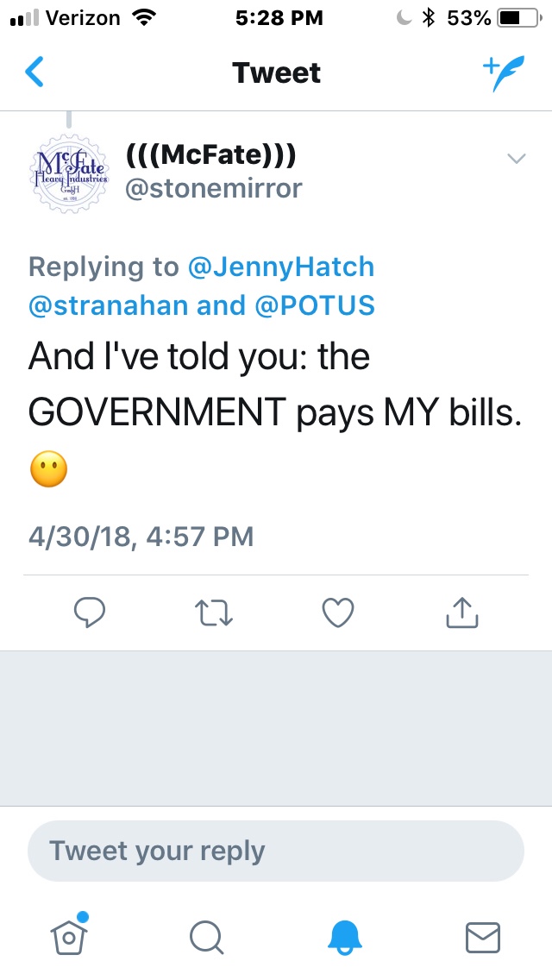The height and width of the screenshot is (980, 552).
Task: Tap the (((McFate))) display name
Action: (211, 155)
